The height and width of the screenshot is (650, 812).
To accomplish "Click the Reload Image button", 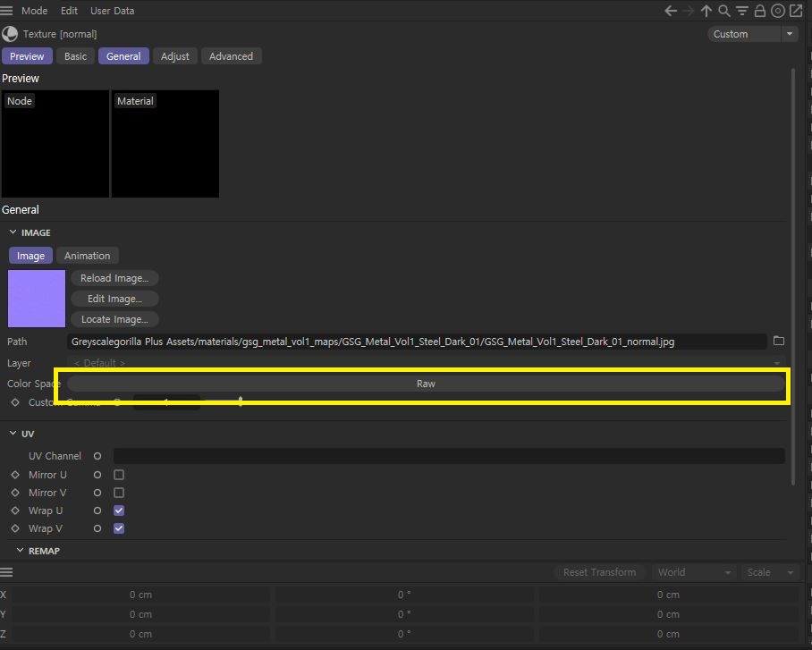I will (114, 278).
